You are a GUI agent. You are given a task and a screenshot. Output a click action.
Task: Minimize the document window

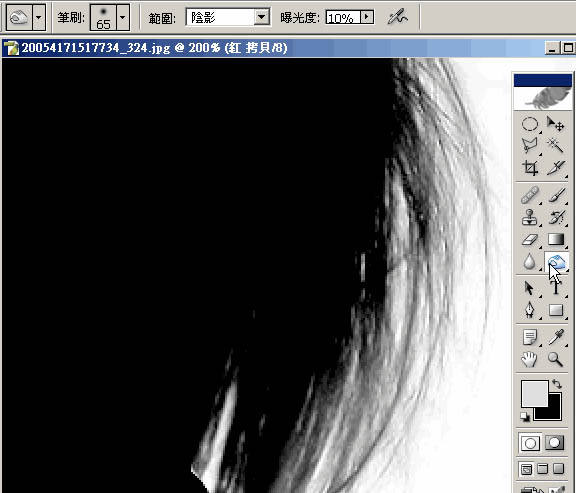552,48
